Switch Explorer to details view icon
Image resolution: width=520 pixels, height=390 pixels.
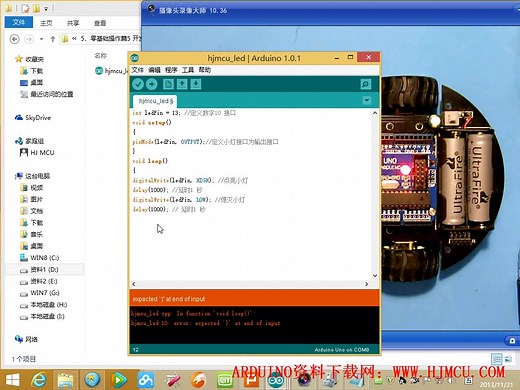tap(497, 359)
